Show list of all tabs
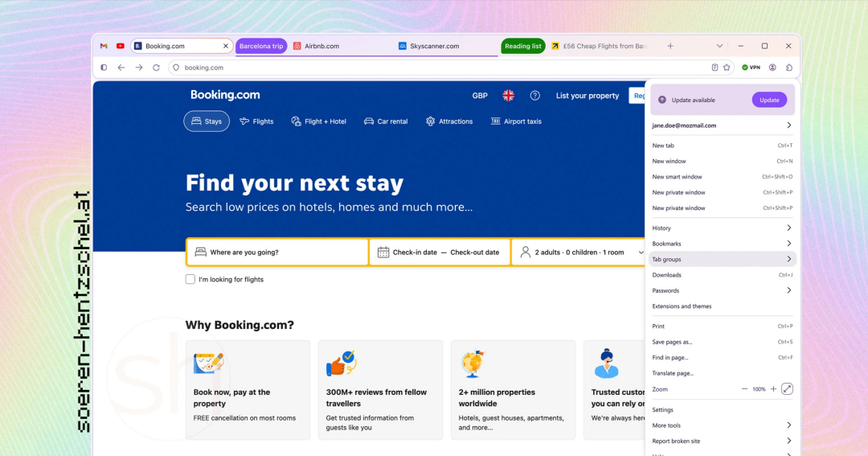The height and width of the screenshot is (456, 868). click(x=719, y=46)
